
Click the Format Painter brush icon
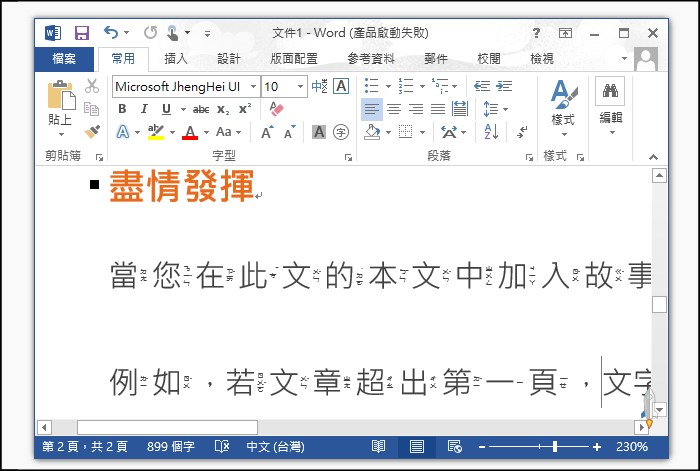coord(92,131)
